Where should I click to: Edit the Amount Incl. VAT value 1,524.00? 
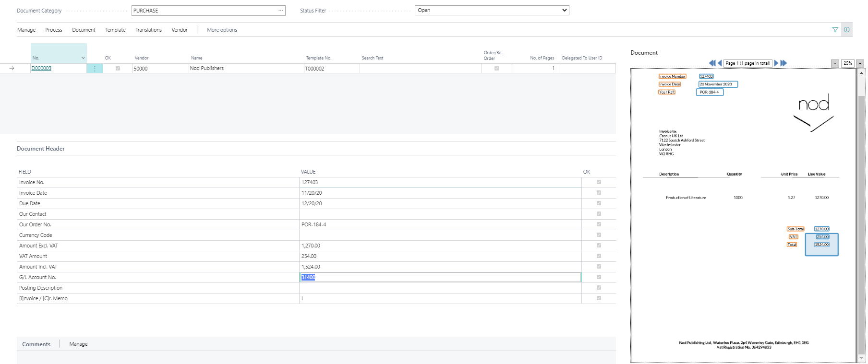click(x=440, y=267)
